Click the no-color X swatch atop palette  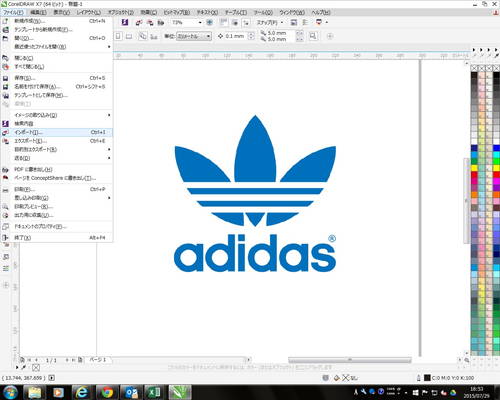click(474, 68)
